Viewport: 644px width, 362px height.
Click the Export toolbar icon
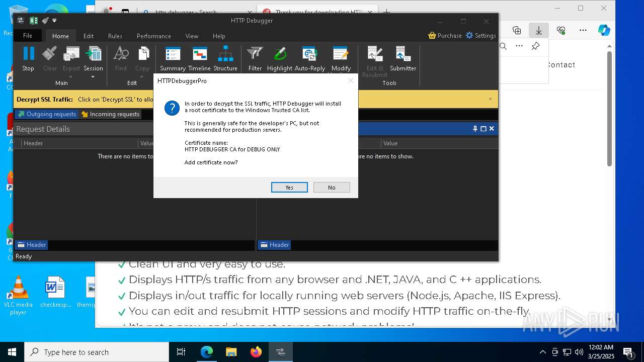click(x=71, y=54)
